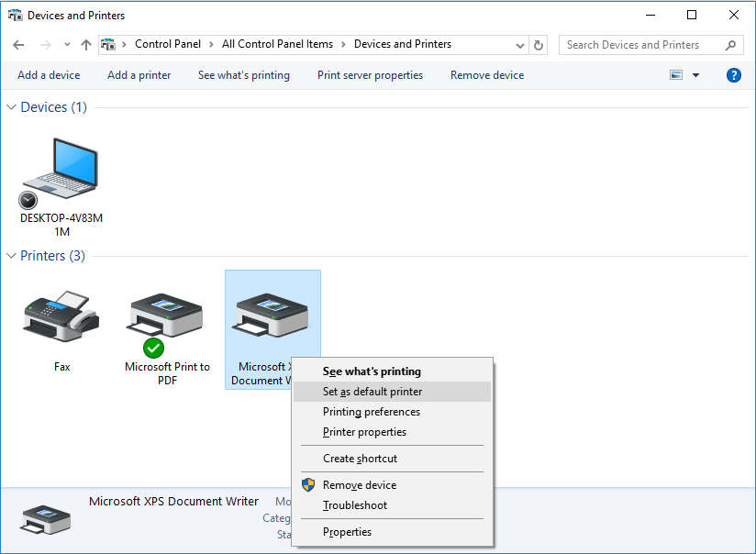The height and width of the screenshot is (554, 756).
Task: Collapse the Devices (1) group
Action: (x=12, y=107)
